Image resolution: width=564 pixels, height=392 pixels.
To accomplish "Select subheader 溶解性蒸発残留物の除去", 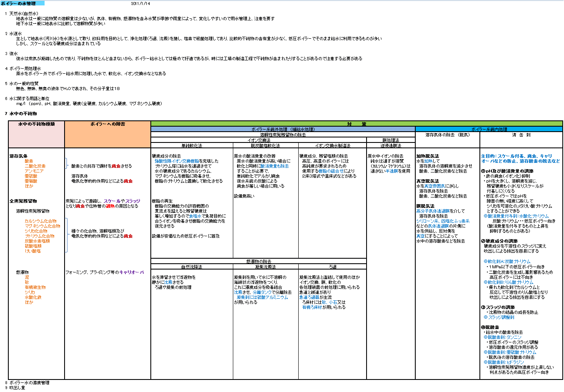I will coord(283,135).
